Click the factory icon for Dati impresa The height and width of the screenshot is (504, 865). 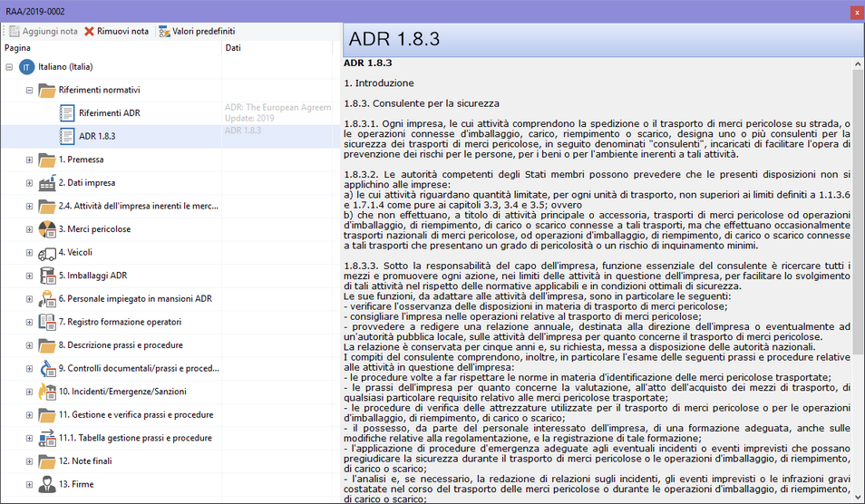coord(47,183)
